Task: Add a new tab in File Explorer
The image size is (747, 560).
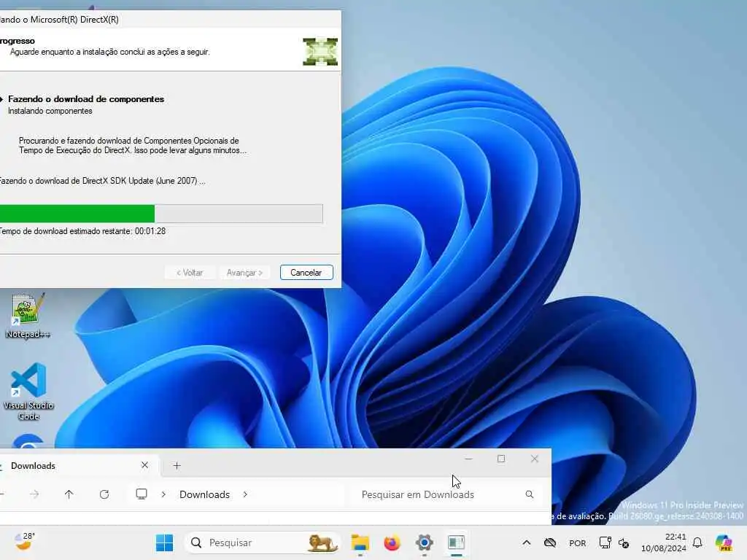Action: point(177,466)
